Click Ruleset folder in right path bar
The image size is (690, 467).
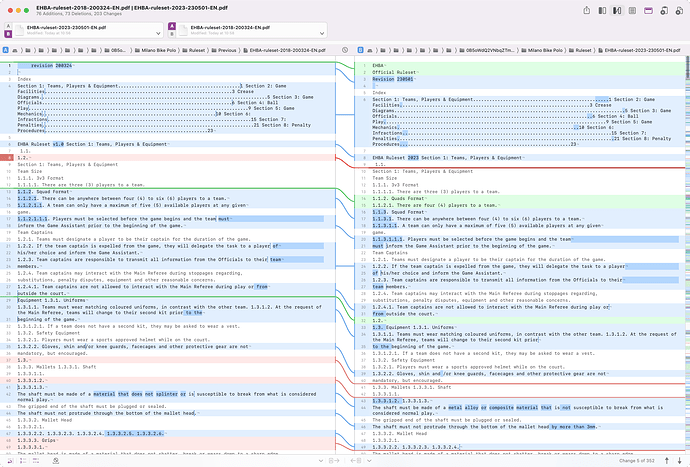(580, 50)
